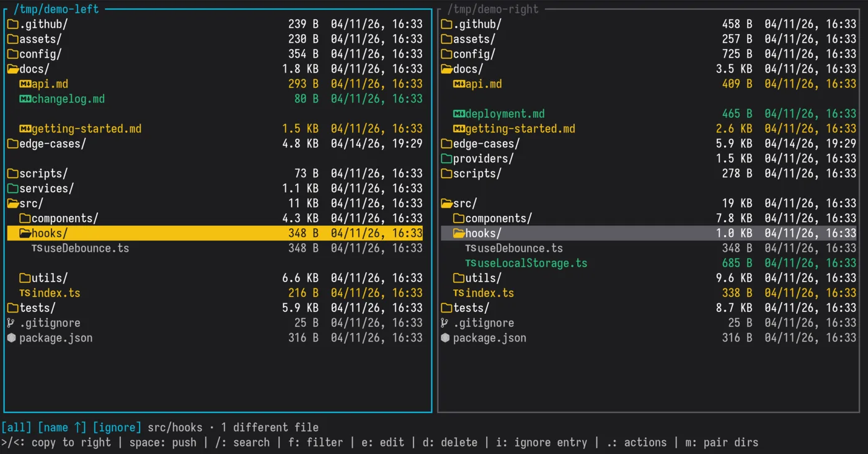The height and width of the screenshot is (454, 868).
Task: Click the .github folder icon in demo-right
Action: [446, 24]
